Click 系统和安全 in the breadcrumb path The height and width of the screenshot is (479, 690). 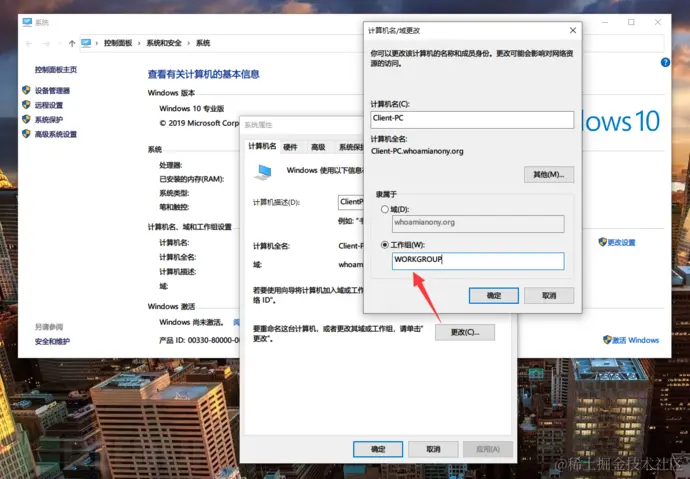tap(164, 43)
